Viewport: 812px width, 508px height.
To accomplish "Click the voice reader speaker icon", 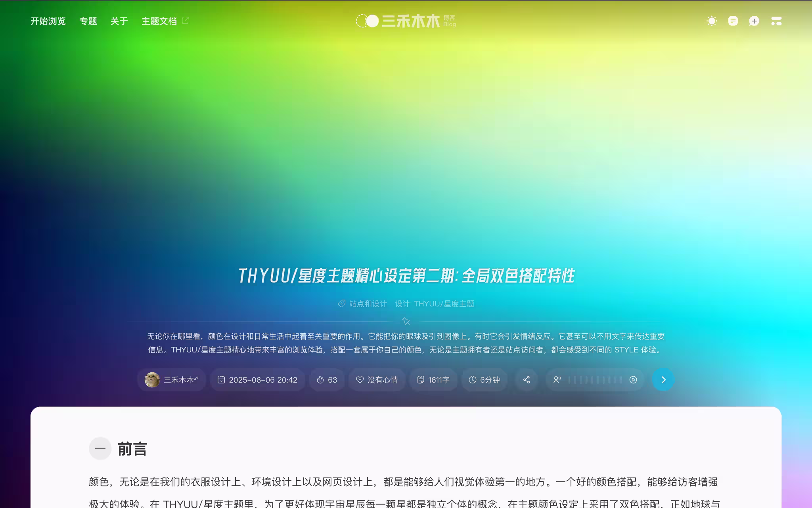I will [557, 380].
